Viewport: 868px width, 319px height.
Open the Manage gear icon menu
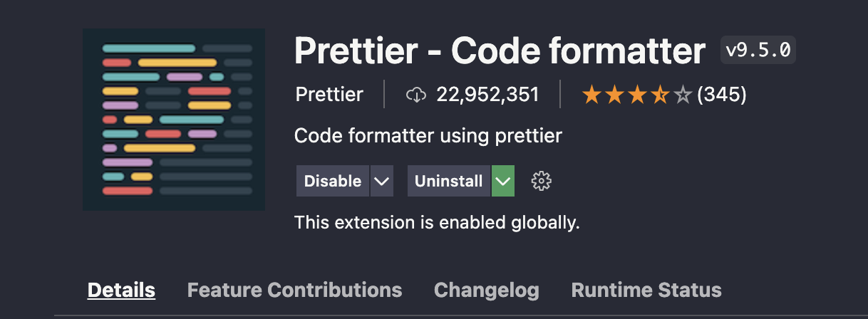point(542,181)
